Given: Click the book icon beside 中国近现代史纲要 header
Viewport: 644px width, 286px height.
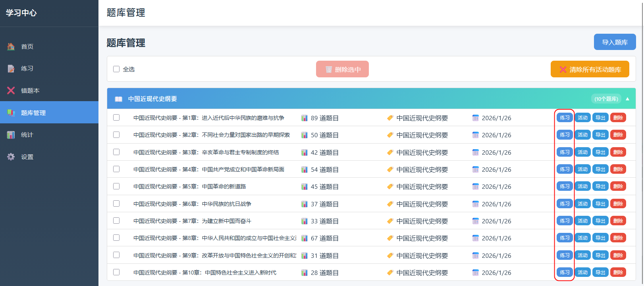Looking at the screenshot, I should [119, 99].
